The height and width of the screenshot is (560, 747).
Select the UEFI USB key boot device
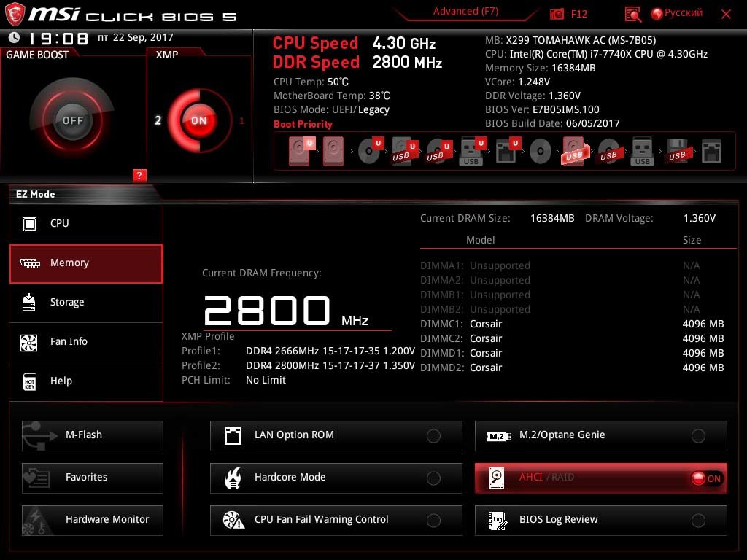[473, 152]
